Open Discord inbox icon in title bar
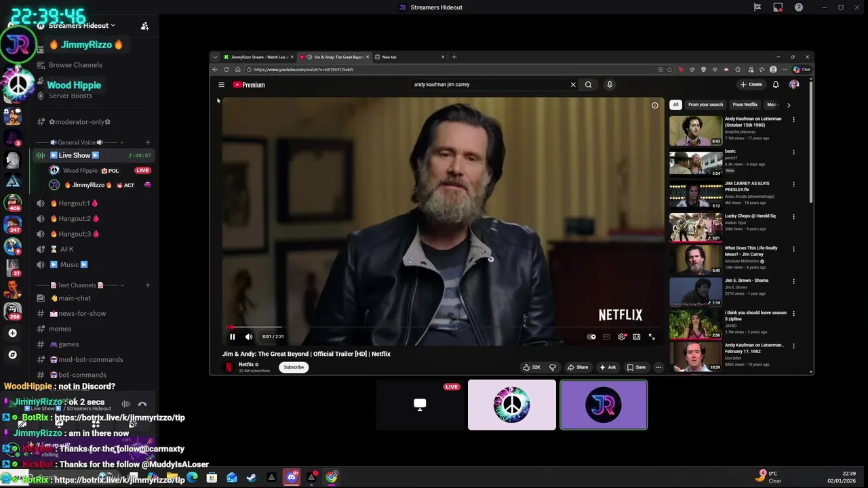The height and width of the screenshot is (488, 868). point(778,7)
